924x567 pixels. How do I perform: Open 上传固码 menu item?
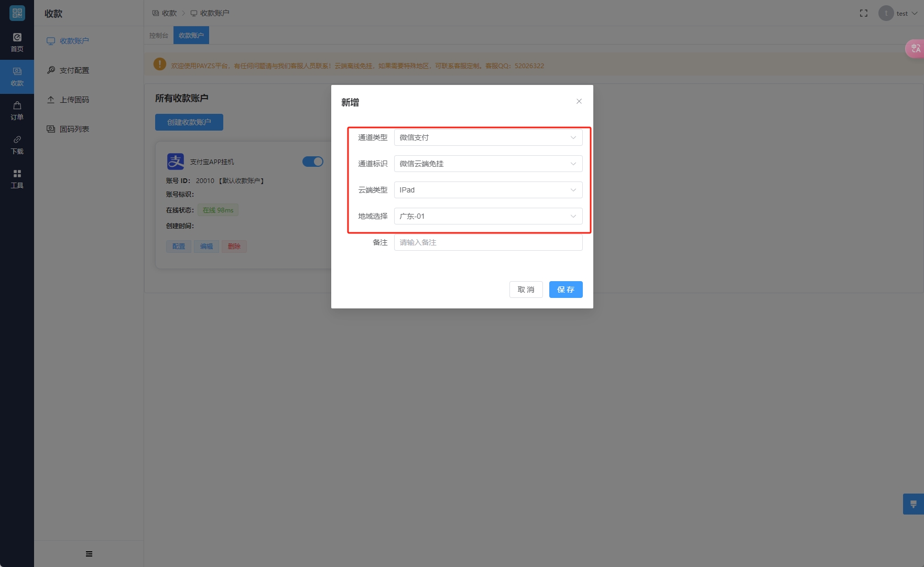(x=74, y=100)
